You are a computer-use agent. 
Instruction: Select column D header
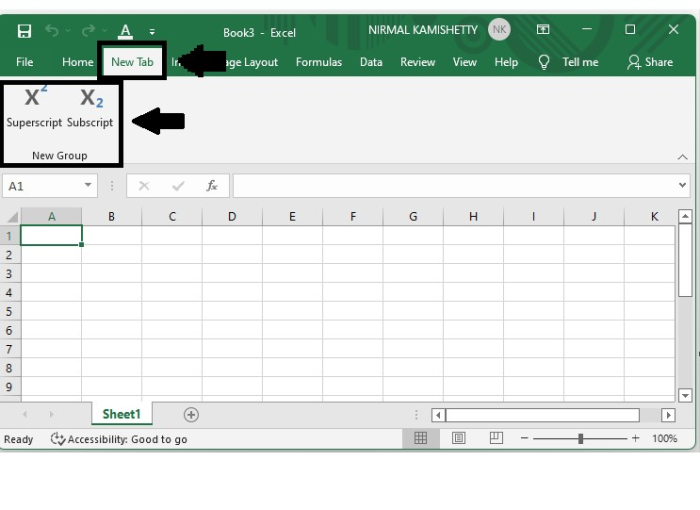pos(232,217)
